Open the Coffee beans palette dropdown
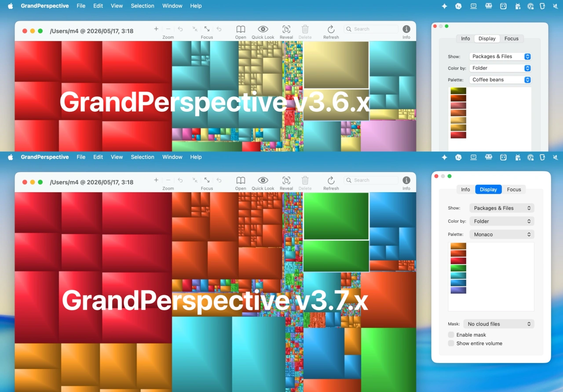Screen dimensions: 563x392 click(500, 80)
